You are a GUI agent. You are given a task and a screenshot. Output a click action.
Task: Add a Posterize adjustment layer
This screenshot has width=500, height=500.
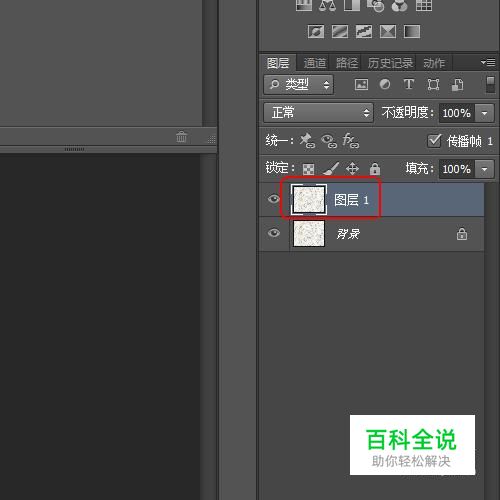coord(340,32)
